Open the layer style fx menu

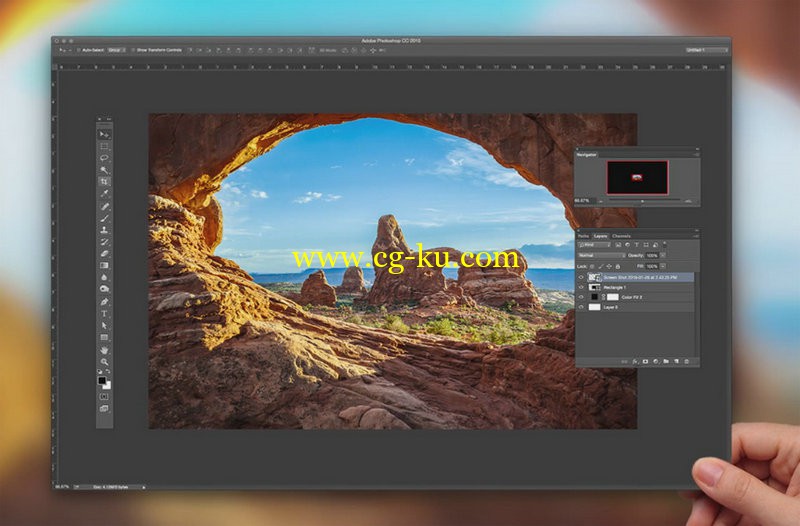coord(635,361)
